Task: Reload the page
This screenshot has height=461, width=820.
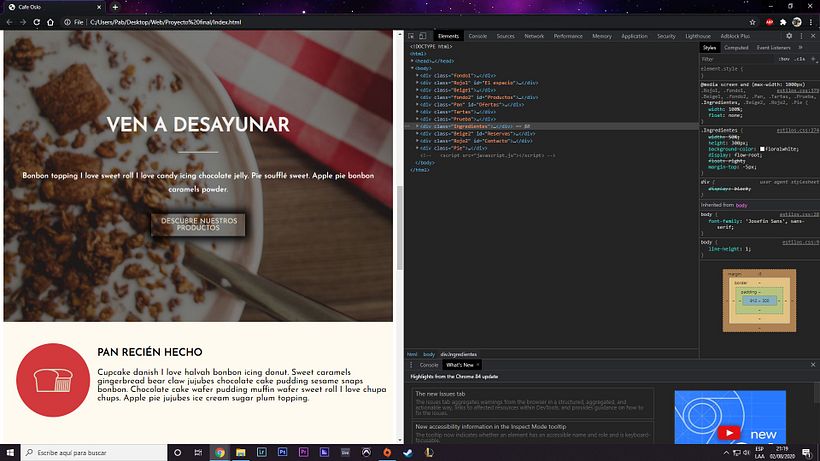Action: click(37, 22)
